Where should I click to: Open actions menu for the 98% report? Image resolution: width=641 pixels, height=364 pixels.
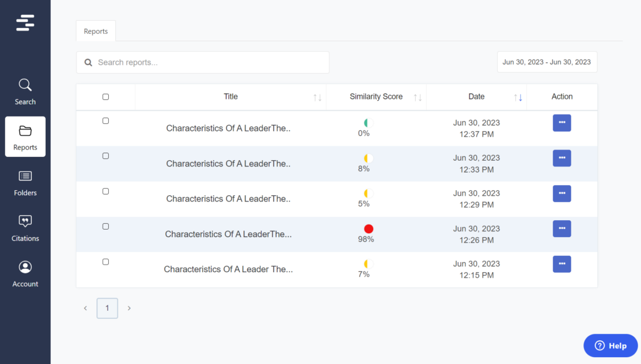(562, 228)
